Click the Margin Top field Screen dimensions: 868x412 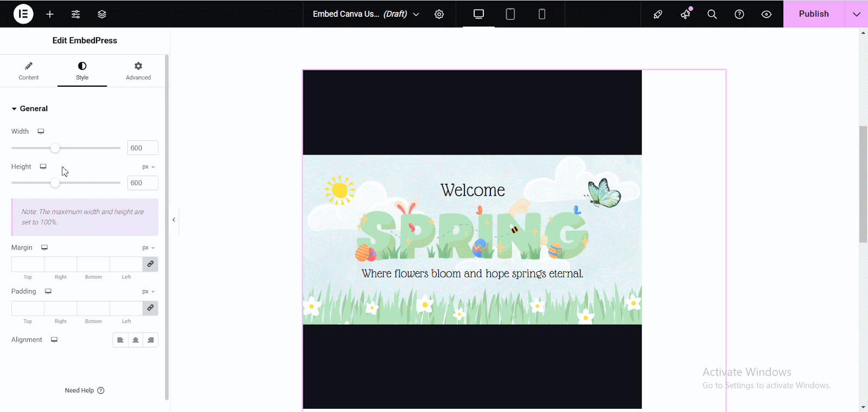click(28, 264)
